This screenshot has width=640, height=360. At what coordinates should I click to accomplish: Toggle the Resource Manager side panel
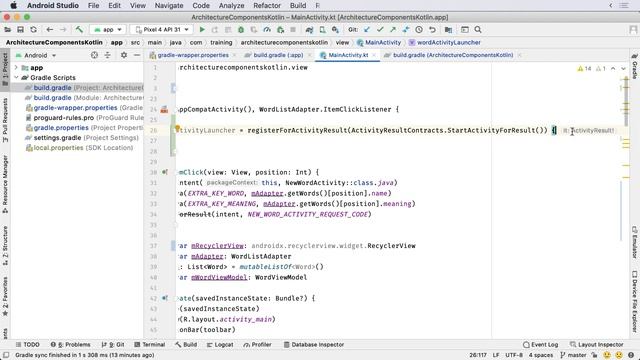pos(5,184)
